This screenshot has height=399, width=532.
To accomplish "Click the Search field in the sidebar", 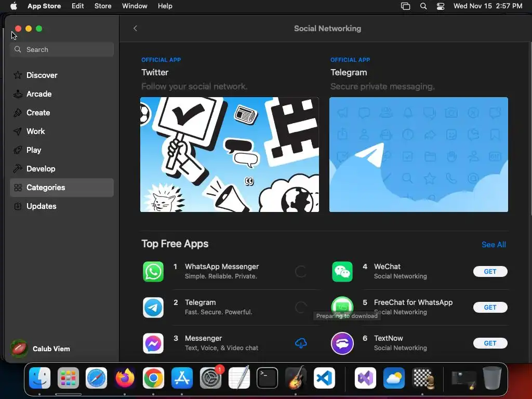I will click(x=62, y=49).
